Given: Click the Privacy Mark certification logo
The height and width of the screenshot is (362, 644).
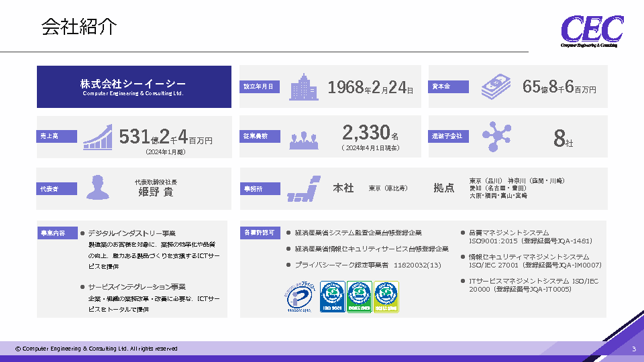Looking at the screenshot, I should click(296, 298).
